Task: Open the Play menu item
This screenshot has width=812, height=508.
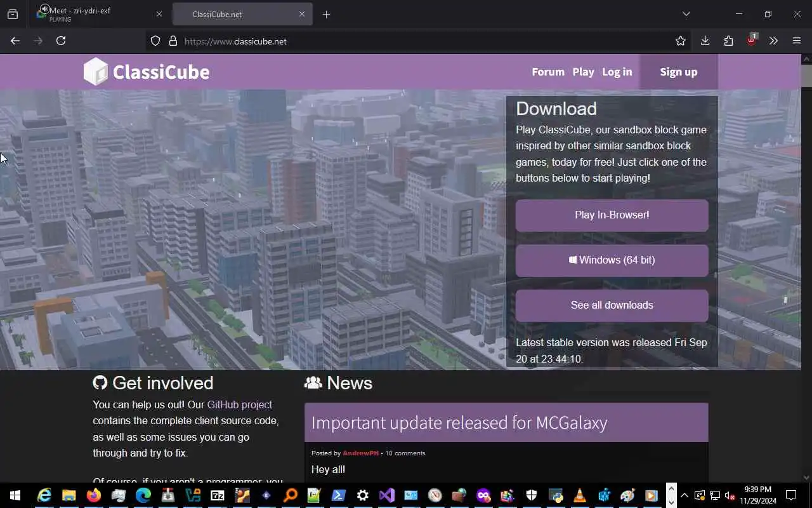Action: coord(583,72)
